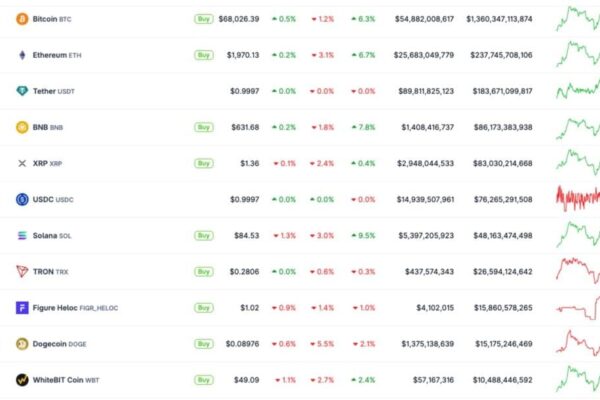The width and height of the screenshot is (600, 400).
Task: Click the WhiteBIT Coin icon
Action: pos(22,380)
